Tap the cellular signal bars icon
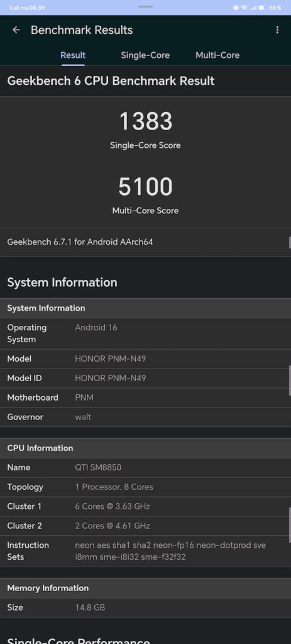Screen dimensions: 291x644 pyautogui.click(x=253, y=8)
